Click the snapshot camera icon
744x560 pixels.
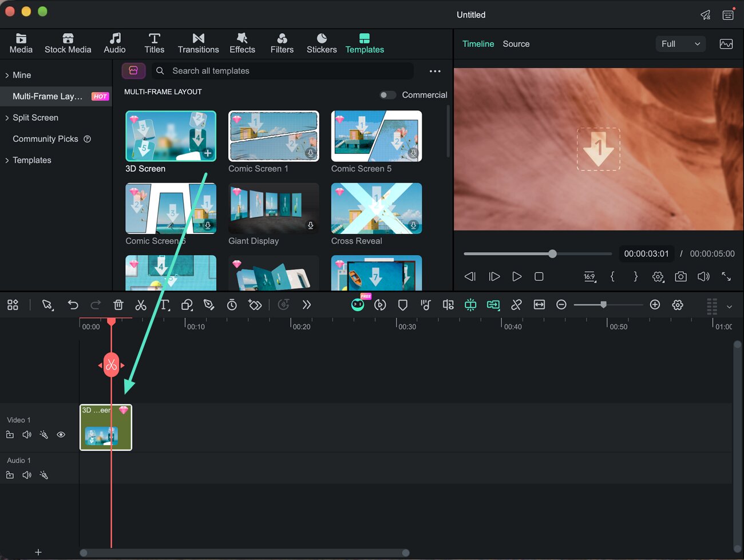pyautogui.click(x=680, y=276)
